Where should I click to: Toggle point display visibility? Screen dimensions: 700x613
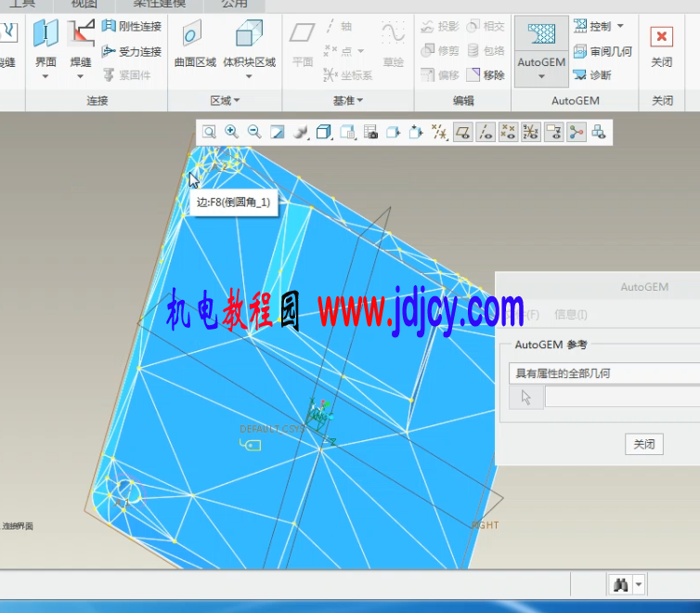(508, 132)
